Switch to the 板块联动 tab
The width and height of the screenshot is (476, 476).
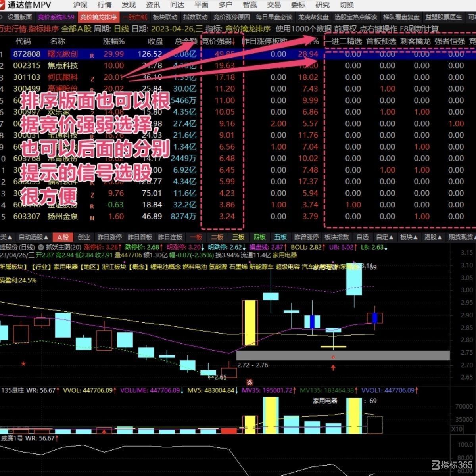click(x=165, y=17)
